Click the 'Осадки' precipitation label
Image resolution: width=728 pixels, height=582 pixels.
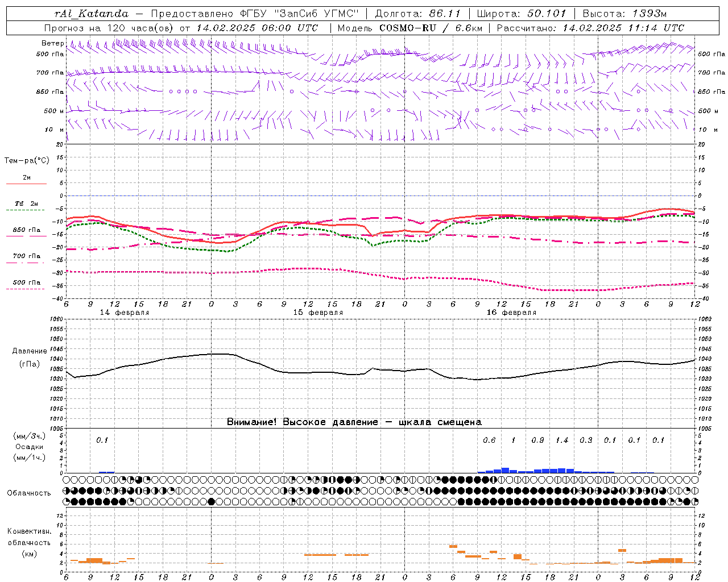[x=29, y=447]
